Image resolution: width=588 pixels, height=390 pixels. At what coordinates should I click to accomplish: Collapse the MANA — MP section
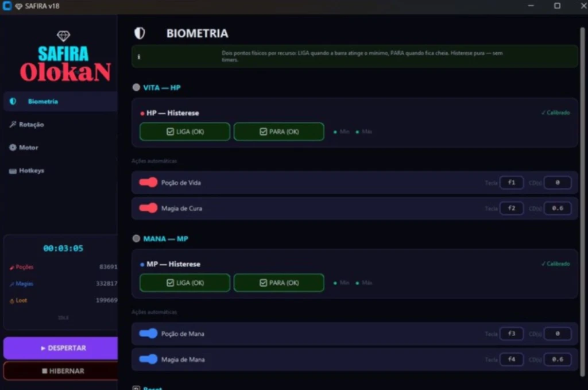click(136, 238)
